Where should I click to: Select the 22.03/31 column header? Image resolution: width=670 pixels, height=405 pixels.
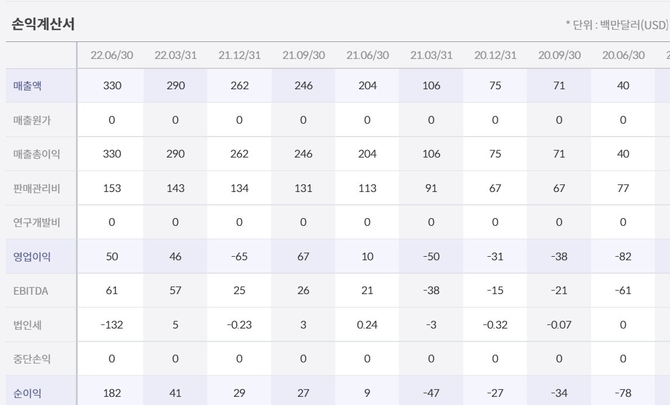click(x=175, y=55)
